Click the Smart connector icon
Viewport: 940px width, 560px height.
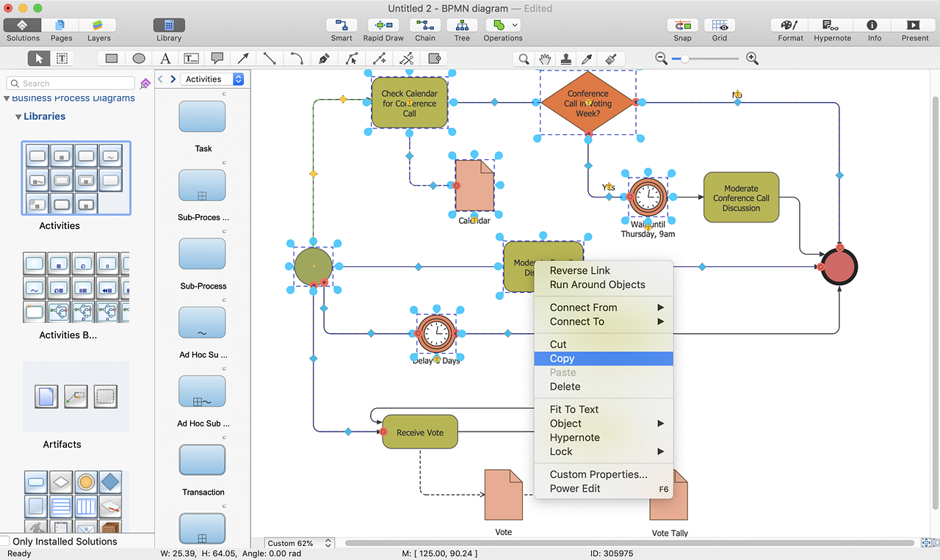pos(341,26)
